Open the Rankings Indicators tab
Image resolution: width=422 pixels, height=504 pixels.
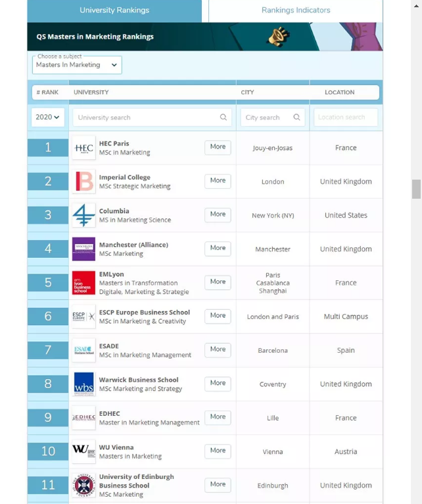tap(296, 11)
